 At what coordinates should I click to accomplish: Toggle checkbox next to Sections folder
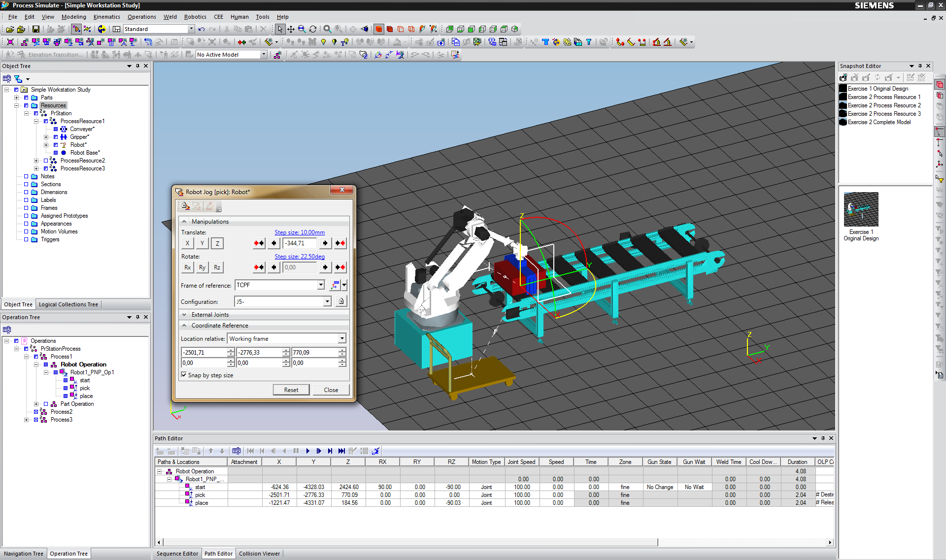click(26, 184)
